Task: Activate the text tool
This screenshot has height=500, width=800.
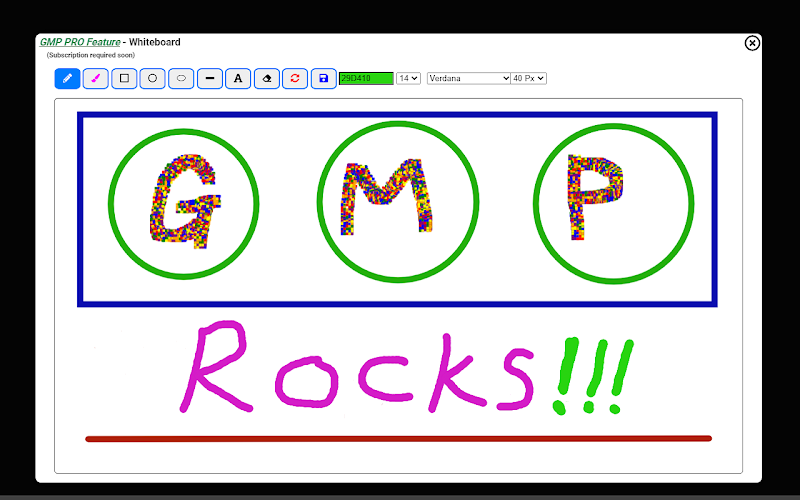Action: 238,79
